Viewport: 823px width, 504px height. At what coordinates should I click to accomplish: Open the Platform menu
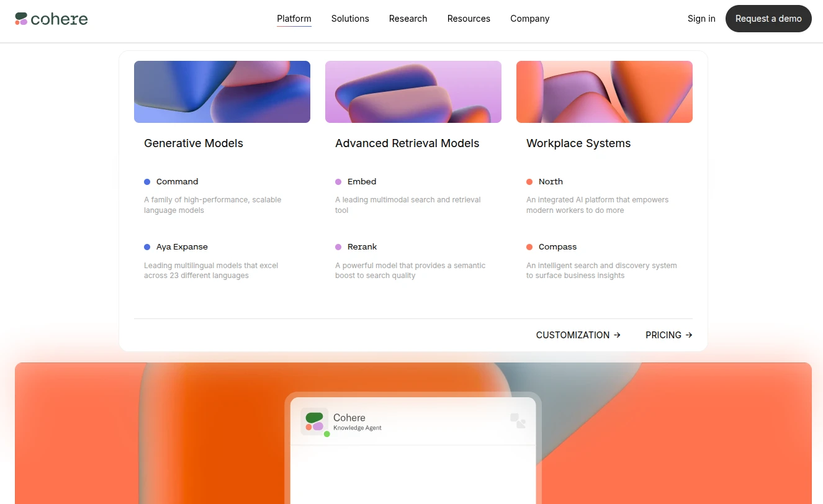[x=294, y=19]
